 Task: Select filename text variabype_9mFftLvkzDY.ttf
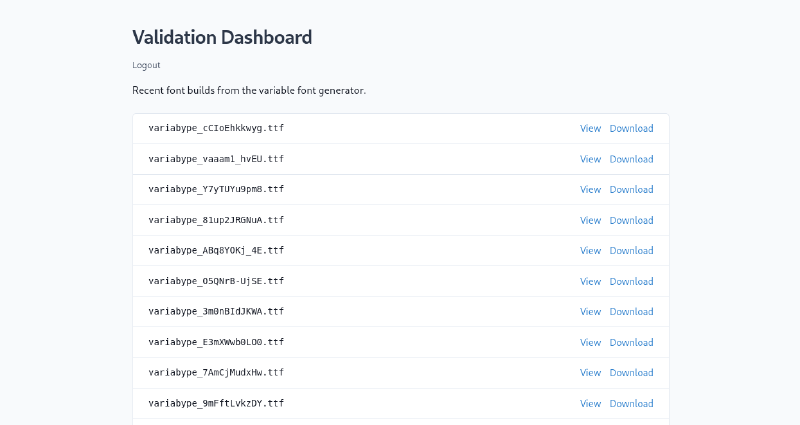pyautogui.click(x=216, y=403)
